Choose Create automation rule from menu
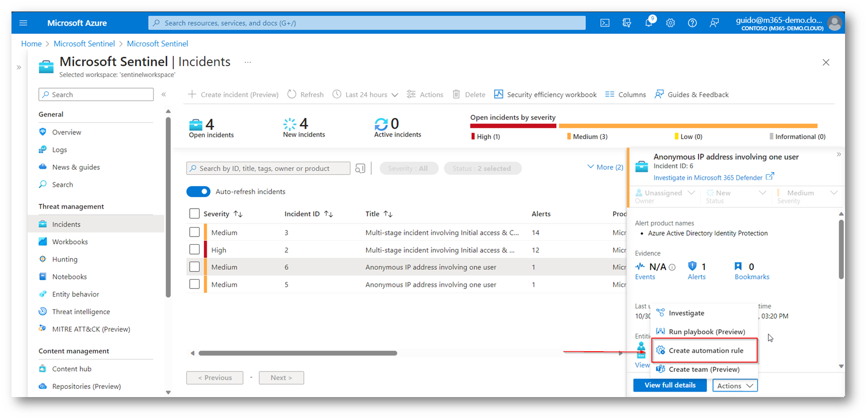The image size is (868, 420). tap(704, 351)
